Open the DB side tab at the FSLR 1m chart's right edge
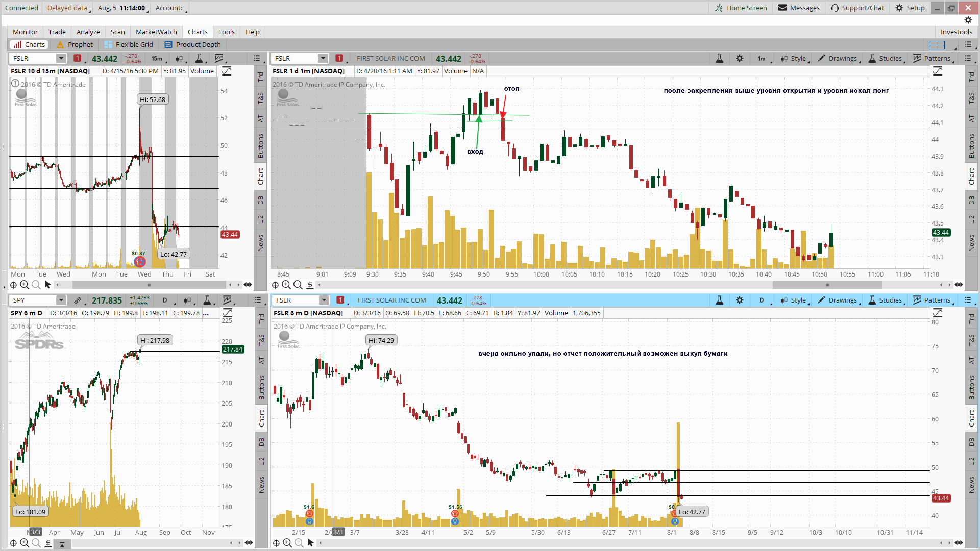Screen dimensions: 980x551 (971, 200)
